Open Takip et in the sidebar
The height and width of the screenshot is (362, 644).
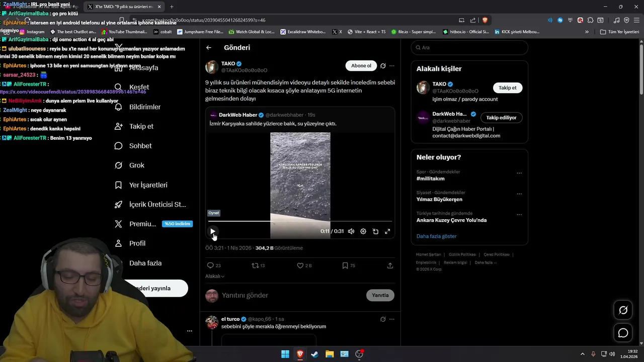pyautogui.click(x=134, y=126)
